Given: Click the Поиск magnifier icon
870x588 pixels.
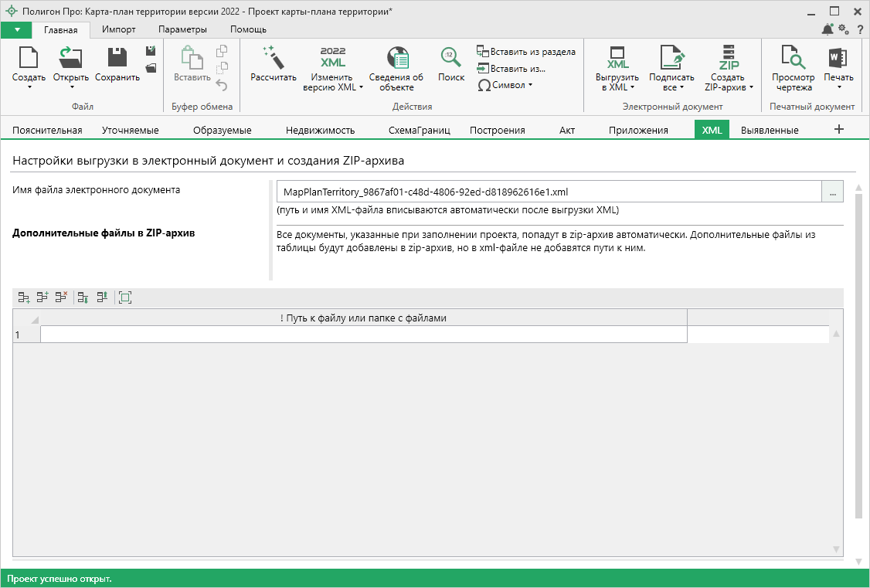Looking at the screenshot, I should pyautogui.click(x=451, y=58).
